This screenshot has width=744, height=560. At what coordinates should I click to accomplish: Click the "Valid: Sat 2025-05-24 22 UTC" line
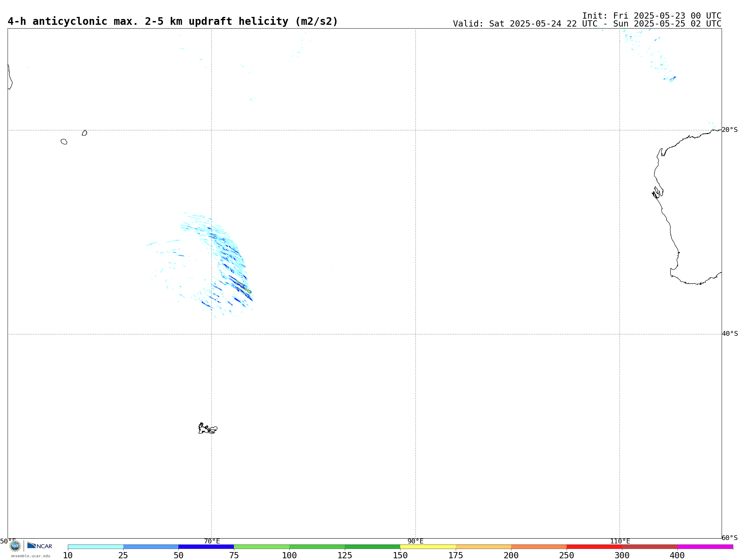pyautogui.click(x=587, y=24)
